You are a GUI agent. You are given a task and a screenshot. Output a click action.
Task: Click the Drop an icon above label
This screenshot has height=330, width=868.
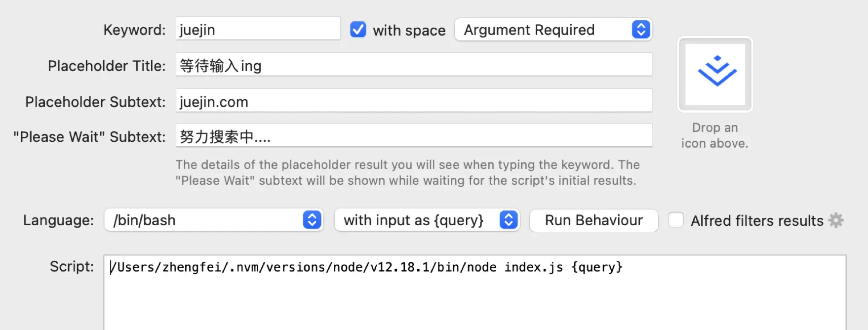click(x=715, y=135)
